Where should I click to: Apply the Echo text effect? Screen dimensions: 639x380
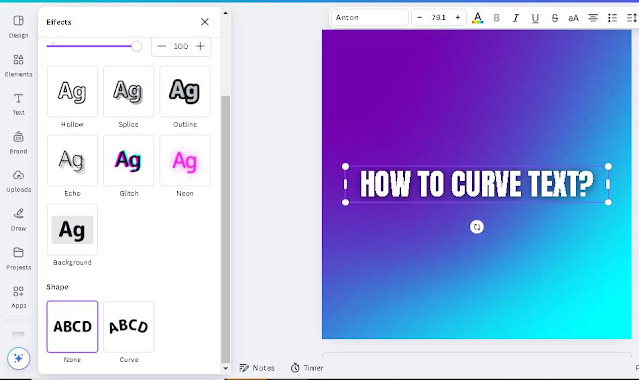click(73, 161)
